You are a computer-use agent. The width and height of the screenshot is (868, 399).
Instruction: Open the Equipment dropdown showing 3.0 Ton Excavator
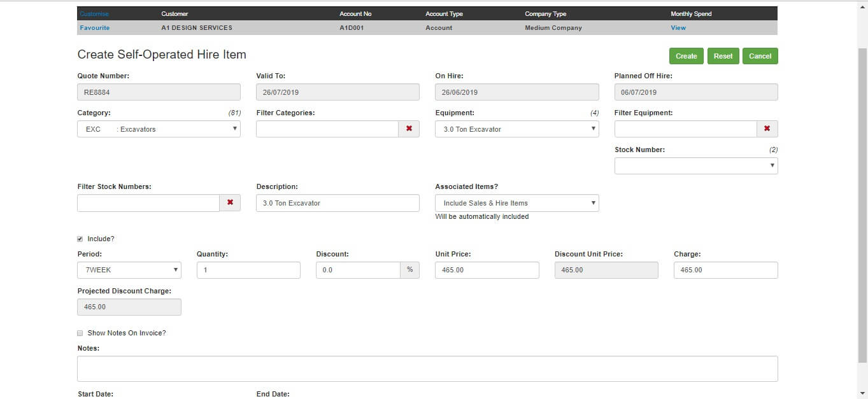(517, 129)
